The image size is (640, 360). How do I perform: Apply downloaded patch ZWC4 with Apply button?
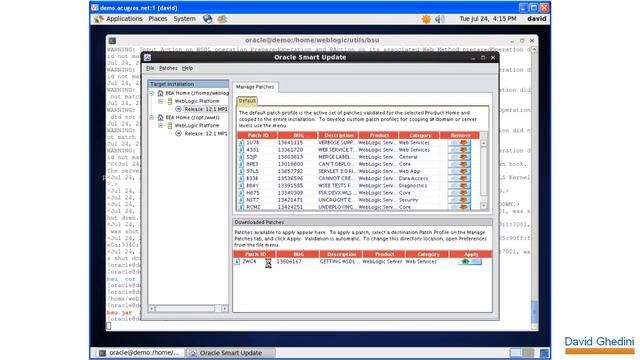click(x=470, y=262)
